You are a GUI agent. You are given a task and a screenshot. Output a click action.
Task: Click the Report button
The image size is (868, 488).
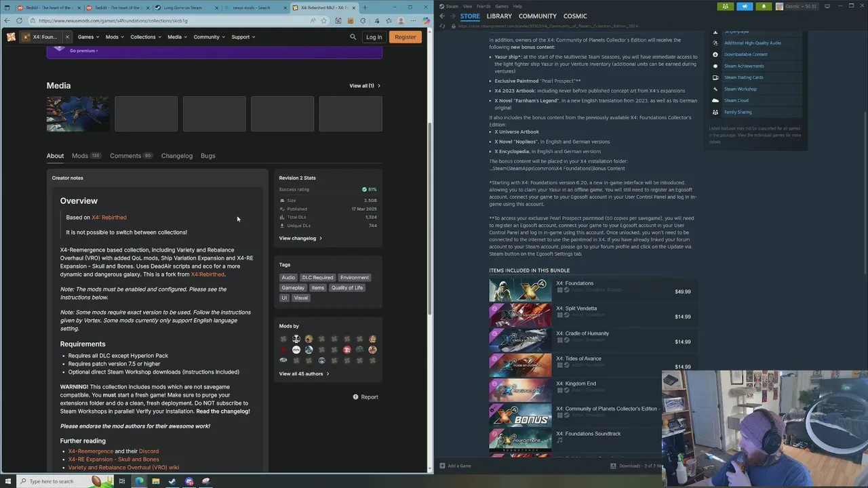pos(366,396)
